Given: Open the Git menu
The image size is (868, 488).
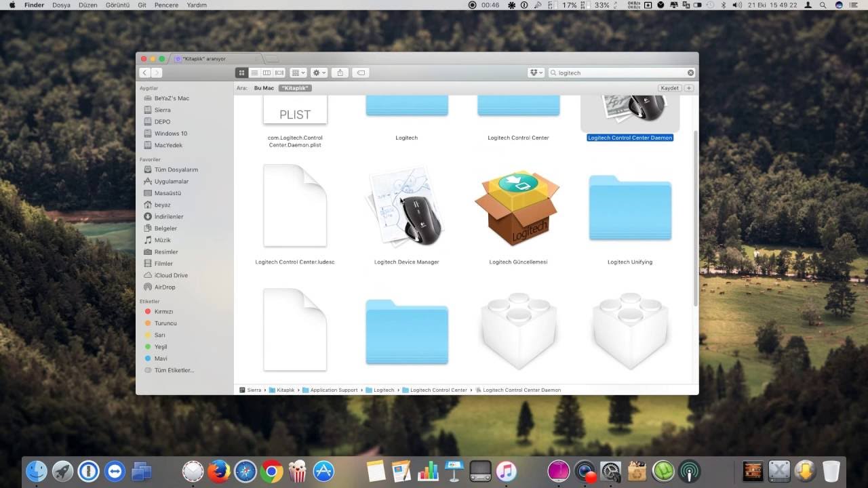Looking at the screenshot, I should (x=142, y=5).
